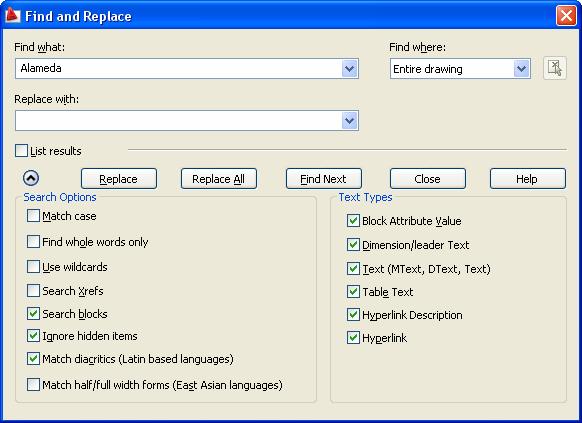Click the select objects icon button
The height and width of the screenshot is (423, 582).
[555, 68]
